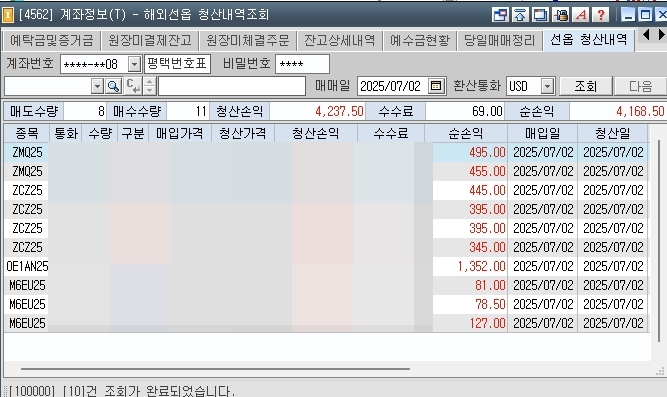
Task: Click the red font size A icon
Action: pyautogui.click(x=581, y=15)
